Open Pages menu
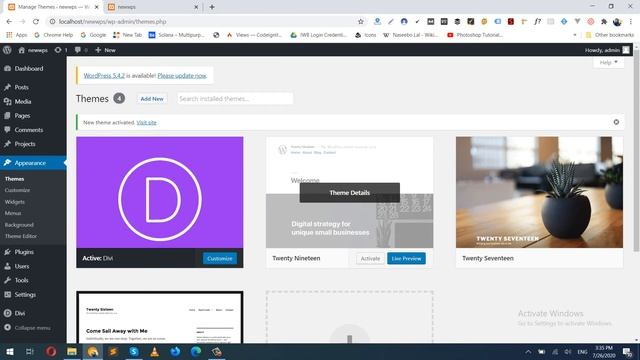 (x=22, y=116)
